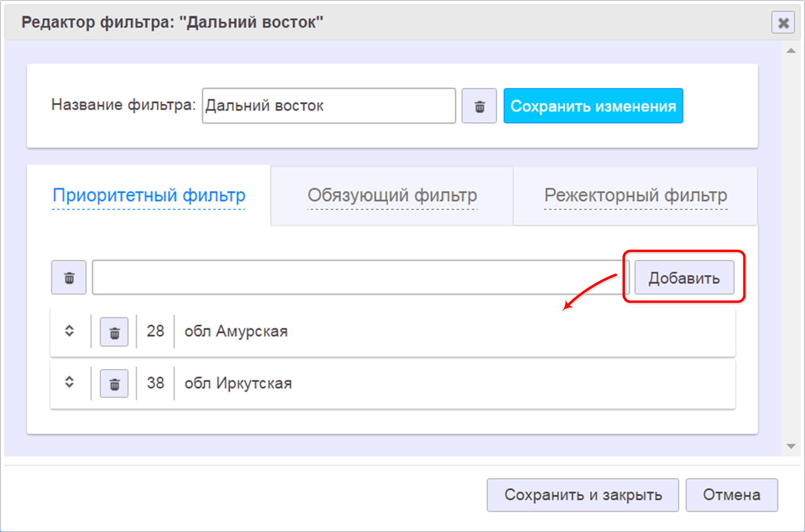
Task: Select the обл Иркутская list entry
Action: click(x=238, y=384)
